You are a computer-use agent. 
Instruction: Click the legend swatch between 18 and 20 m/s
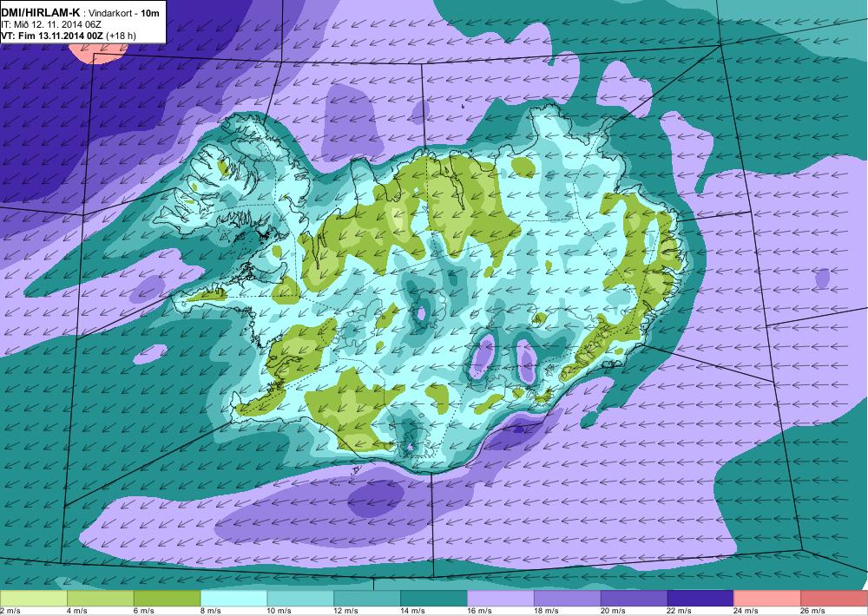point(568,599)
